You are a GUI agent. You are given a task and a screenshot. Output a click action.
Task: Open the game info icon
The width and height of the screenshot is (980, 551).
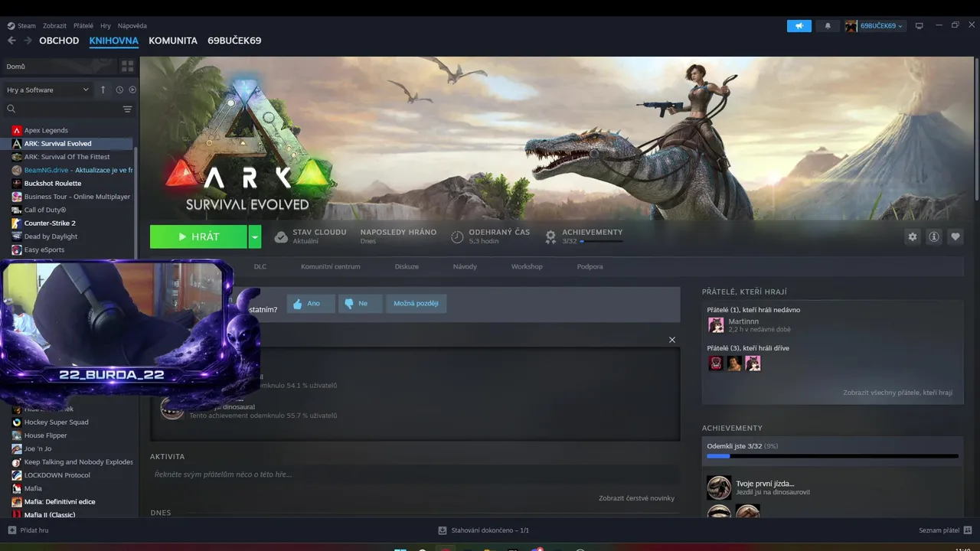tap(934, 236)
